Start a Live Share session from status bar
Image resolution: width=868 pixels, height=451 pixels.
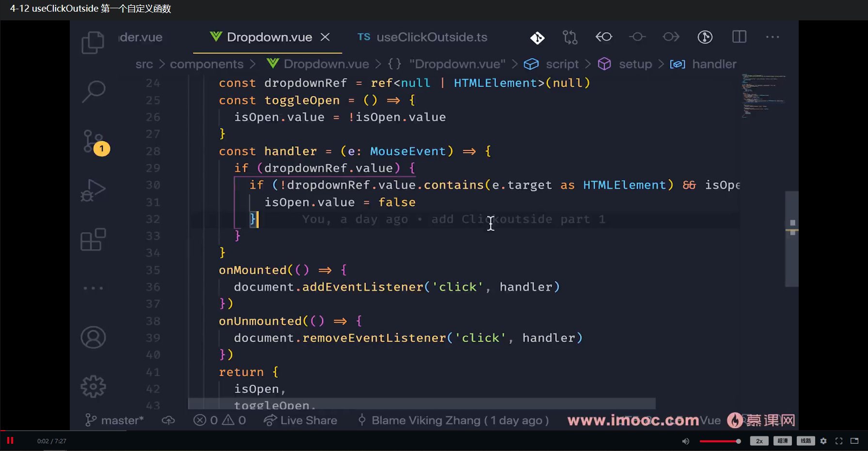(300, 420)
